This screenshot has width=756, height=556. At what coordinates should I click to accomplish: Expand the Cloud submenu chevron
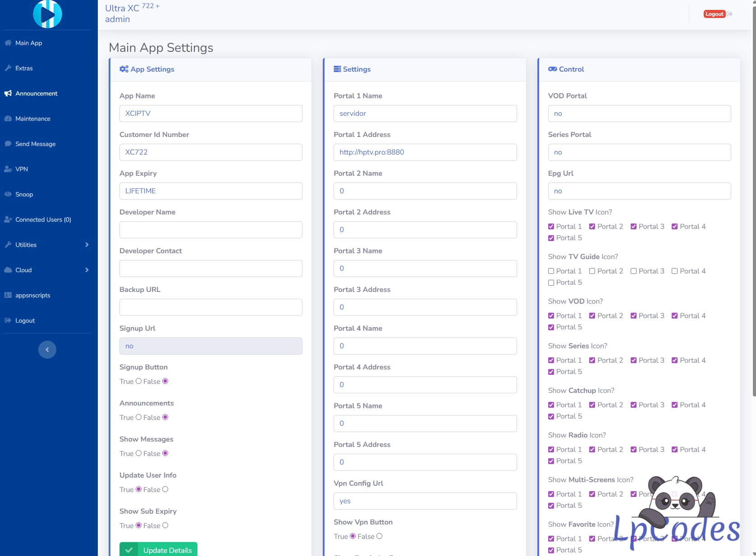tap(87, 270)
